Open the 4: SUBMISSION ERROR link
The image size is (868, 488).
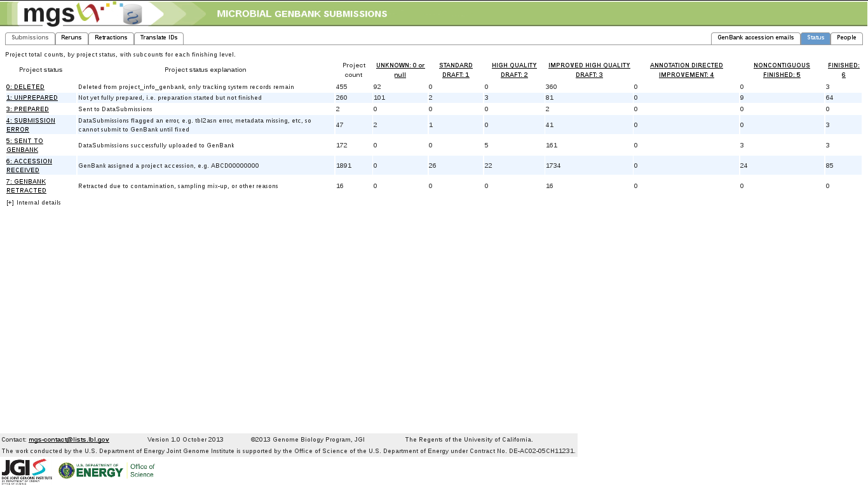(x=31, y=125)
